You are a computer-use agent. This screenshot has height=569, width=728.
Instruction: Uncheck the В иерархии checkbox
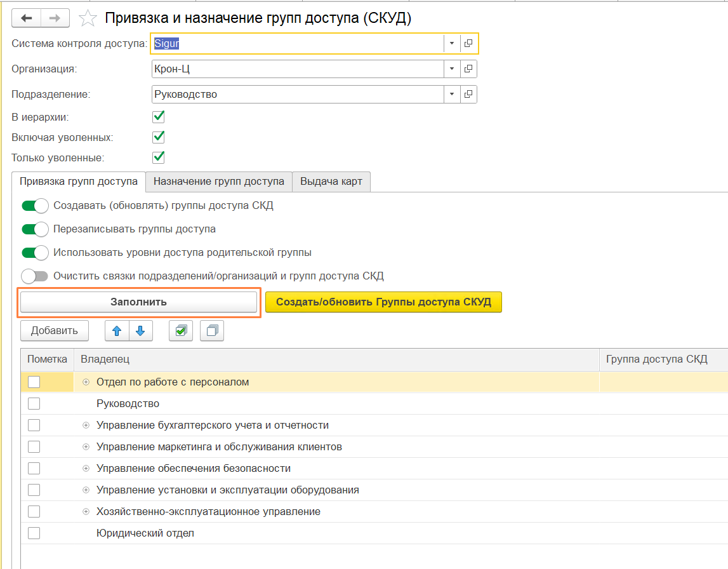coord(159,117)
